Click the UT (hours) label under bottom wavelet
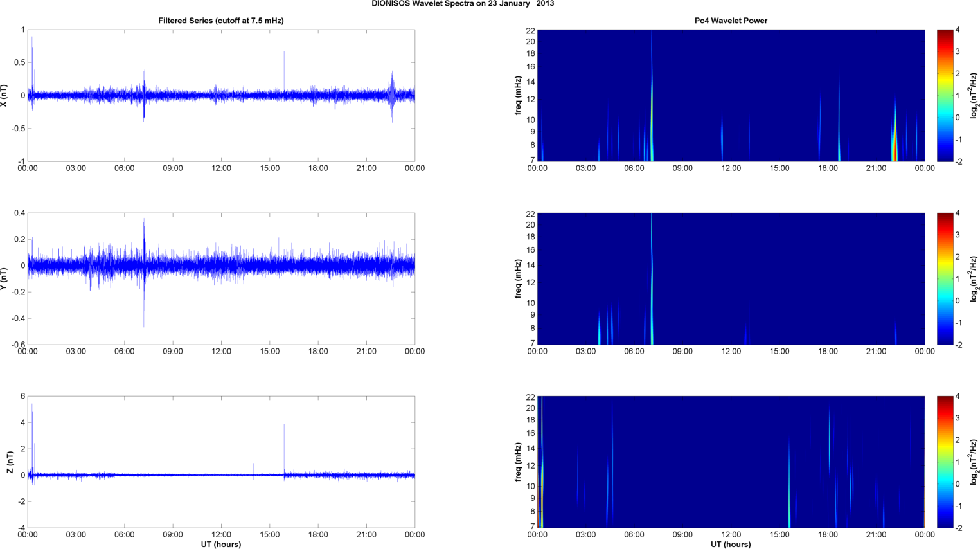 [731, 544]
